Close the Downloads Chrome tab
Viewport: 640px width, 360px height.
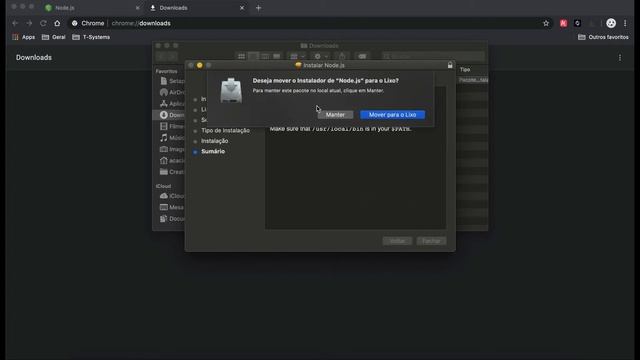click(x=242, y=8)
